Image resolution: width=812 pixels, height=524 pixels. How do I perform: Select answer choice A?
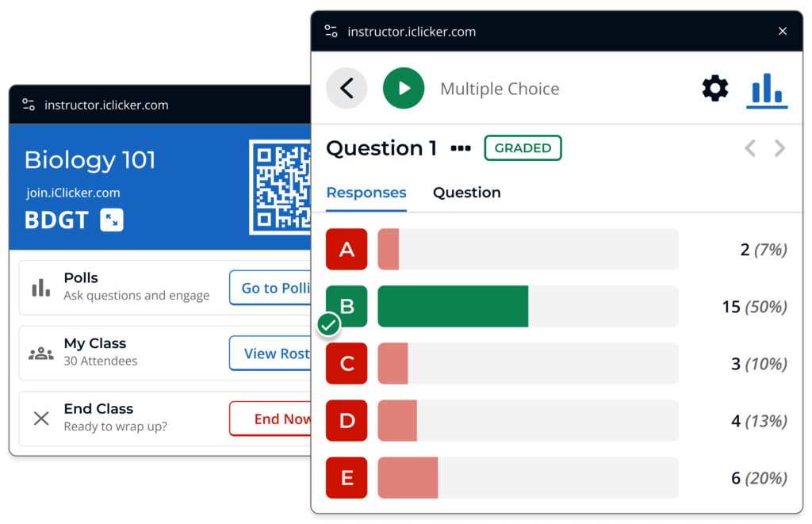click(347, 249)
